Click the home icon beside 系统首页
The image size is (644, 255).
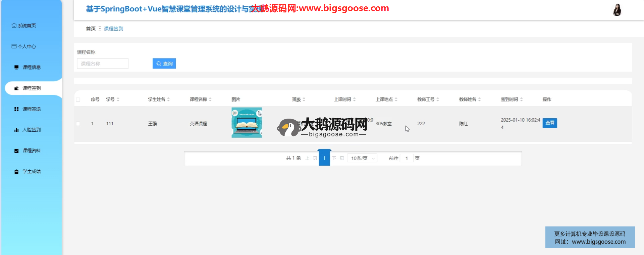pos(14,26)
